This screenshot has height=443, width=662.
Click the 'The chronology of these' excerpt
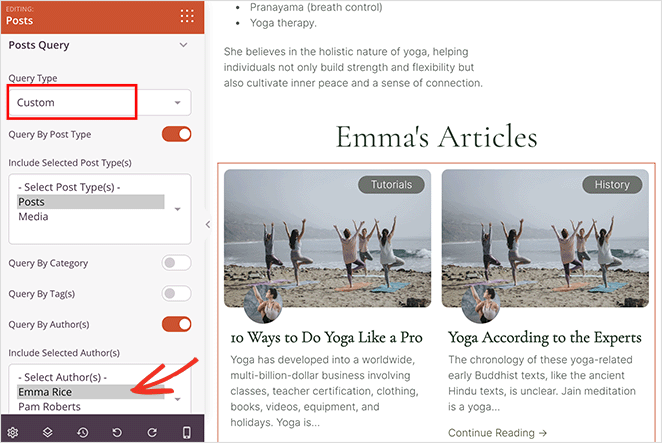tap(542, 383)
